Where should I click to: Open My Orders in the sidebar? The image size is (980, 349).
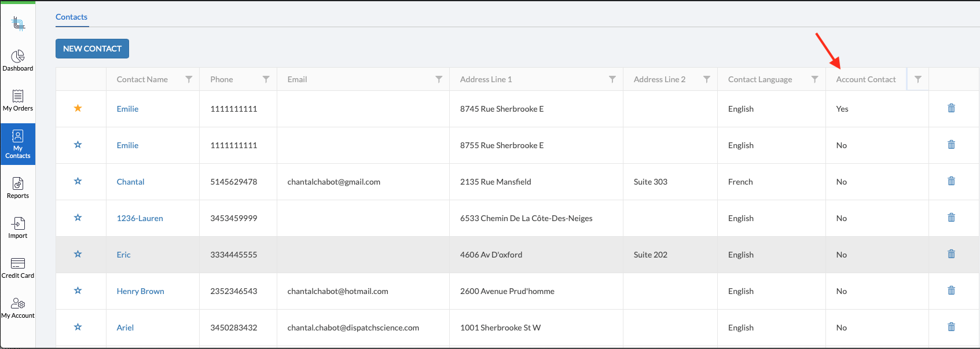18,100
